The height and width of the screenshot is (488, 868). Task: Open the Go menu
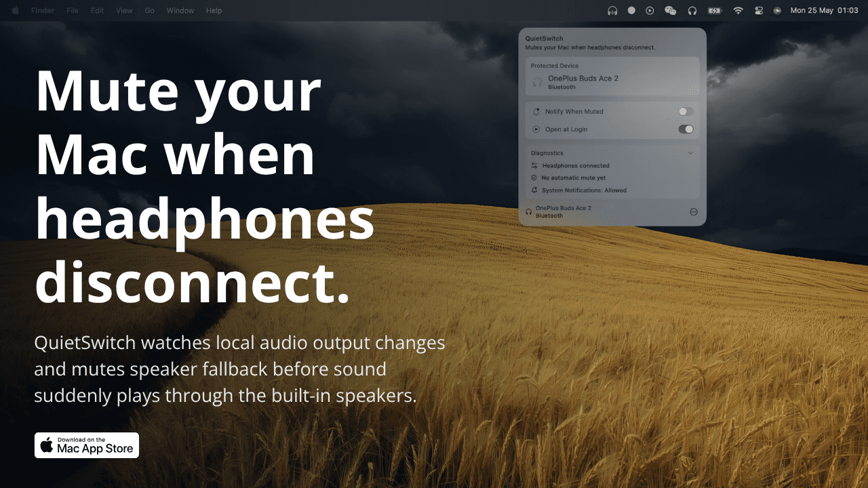coord(150,11)
